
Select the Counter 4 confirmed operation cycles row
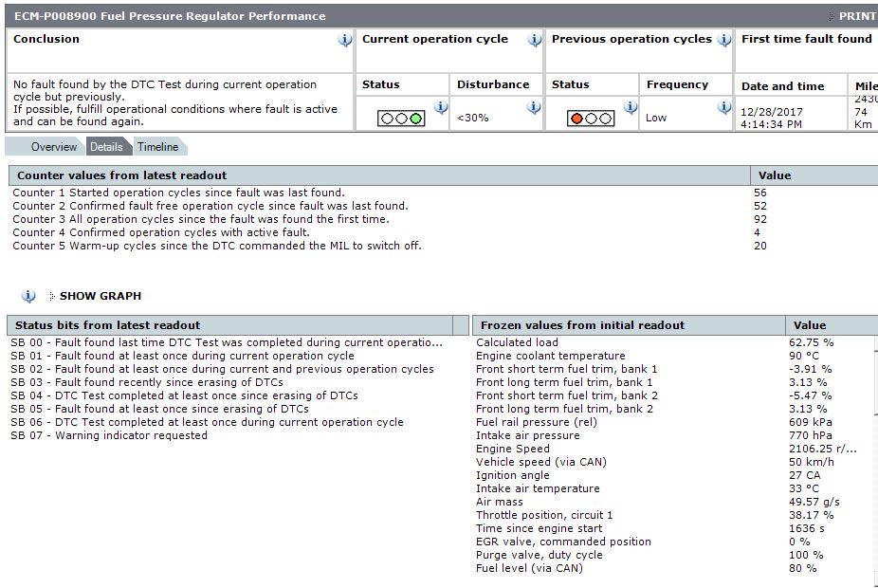[161, 232]
